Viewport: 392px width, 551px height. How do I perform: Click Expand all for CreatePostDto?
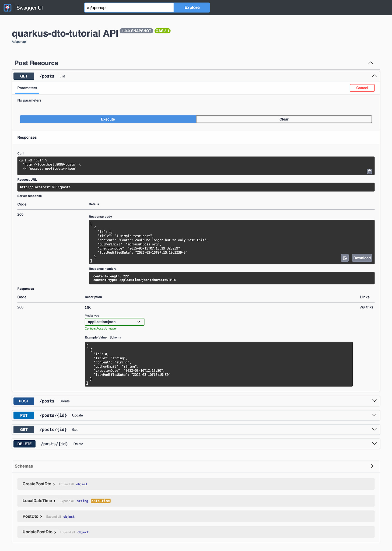click(x=66, y=484)
